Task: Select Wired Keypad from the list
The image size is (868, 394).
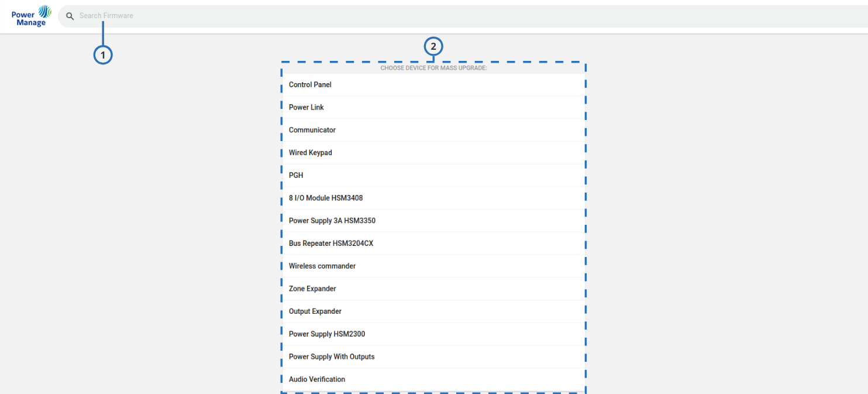Action: [433, 152]
